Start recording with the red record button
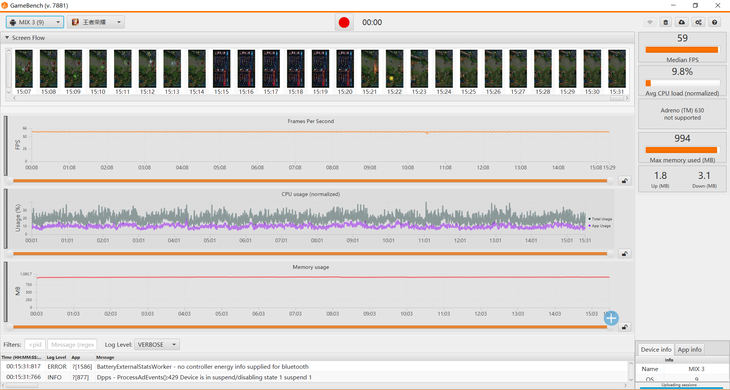This screenshot has width=730, height=390. pyautogui.click(x=344, y=22)
